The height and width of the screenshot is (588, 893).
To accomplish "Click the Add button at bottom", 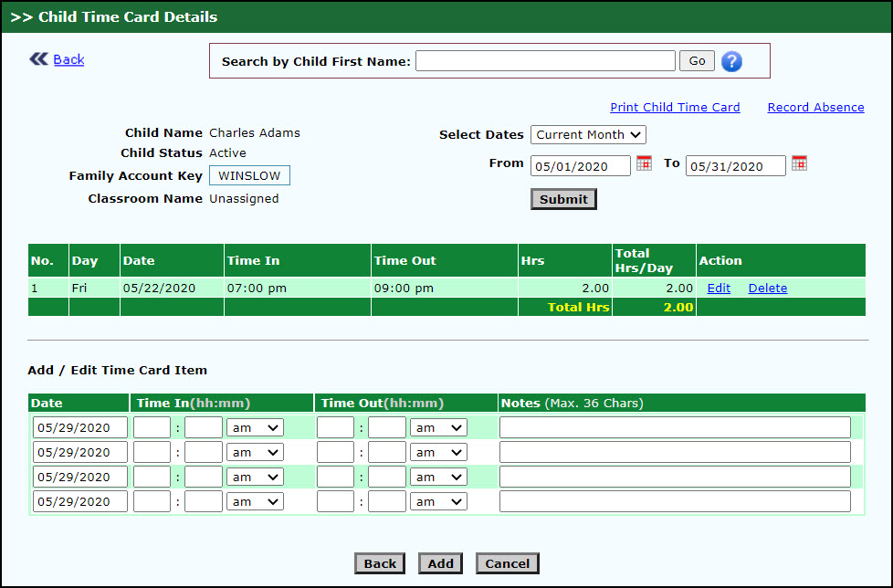I will tap(440, 563).
